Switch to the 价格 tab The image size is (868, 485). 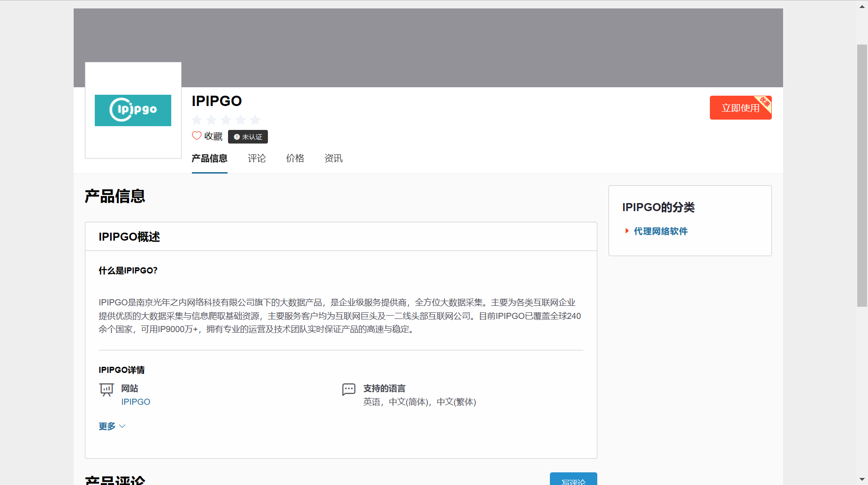click(x=295, y=159)
